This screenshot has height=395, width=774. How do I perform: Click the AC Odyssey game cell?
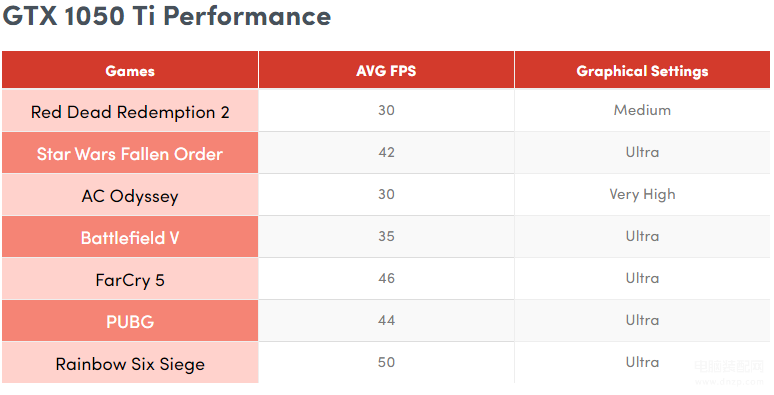130,195
